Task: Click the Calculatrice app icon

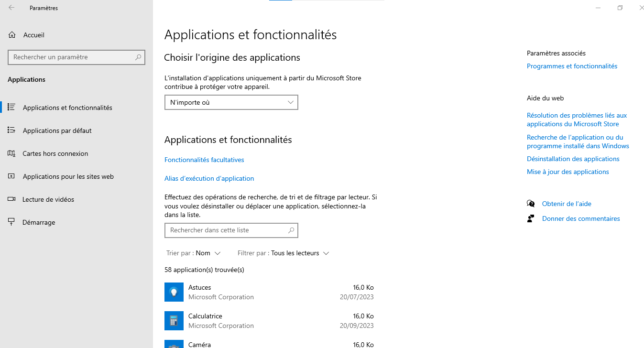Action: (174, 321)
